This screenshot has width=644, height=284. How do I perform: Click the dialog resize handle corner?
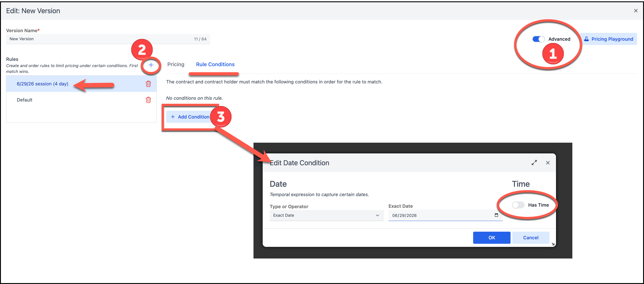[553, 244]
